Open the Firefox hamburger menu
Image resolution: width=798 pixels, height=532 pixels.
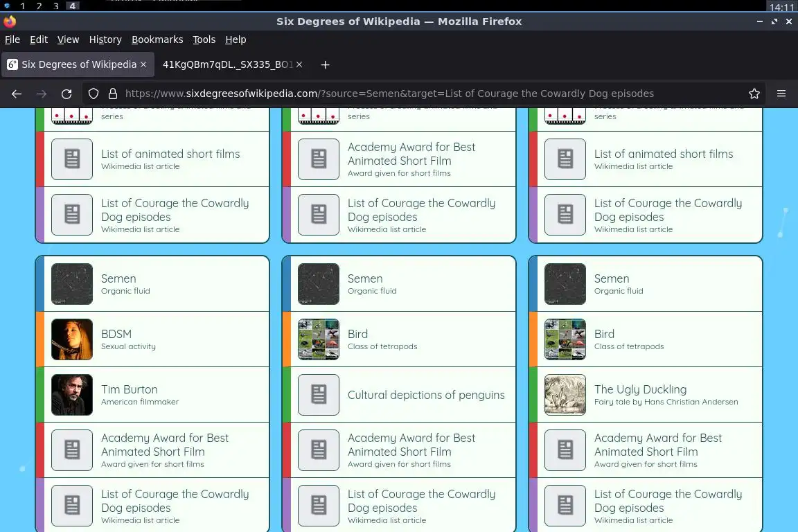coord(781,94)
